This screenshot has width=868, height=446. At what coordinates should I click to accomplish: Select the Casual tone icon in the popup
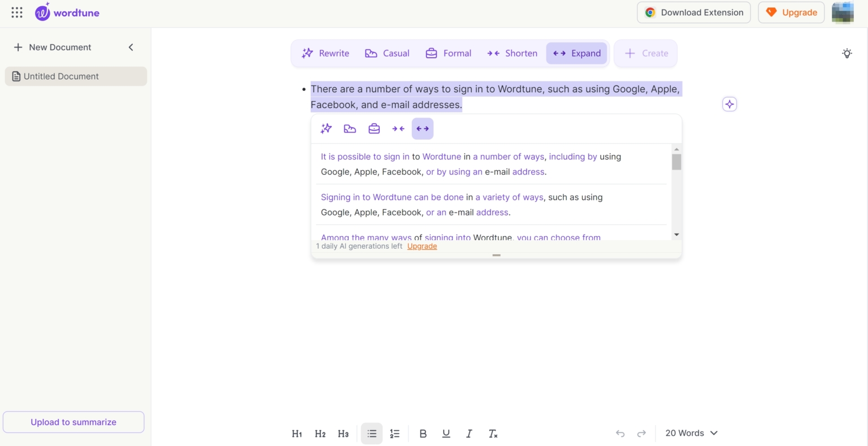[x=350, y=128]
